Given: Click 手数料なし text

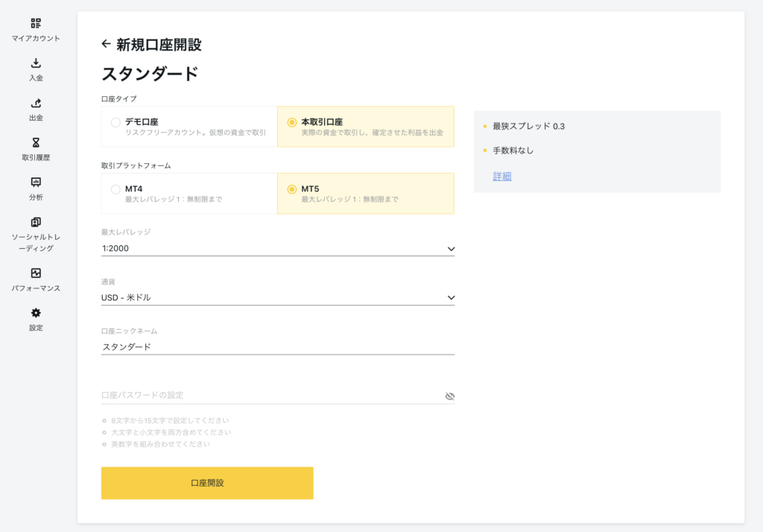Looking at the screenshot, I should coord(513,151).
